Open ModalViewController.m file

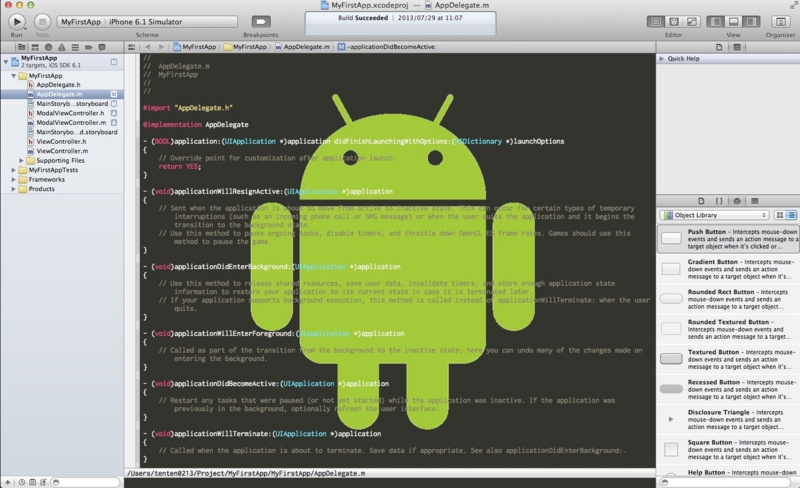click(x=71, y=123)
